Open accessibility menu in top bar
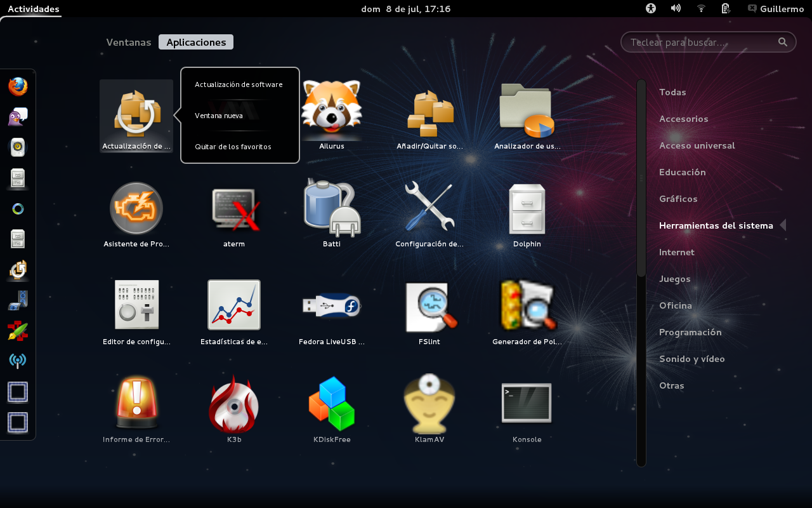 [650, 8]
